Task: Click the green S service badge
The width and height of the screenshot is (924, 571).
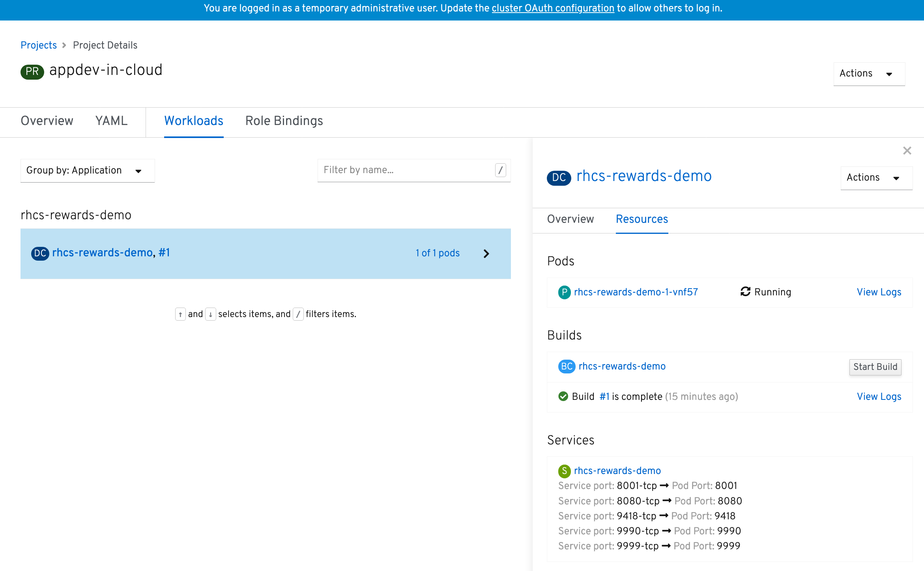Action: [564, 471]
